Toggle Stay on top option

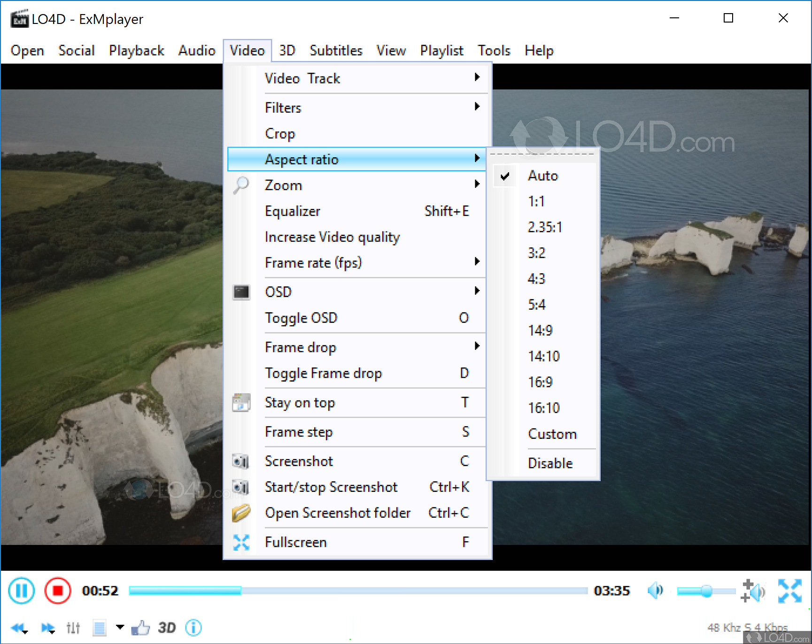[300, 403]
